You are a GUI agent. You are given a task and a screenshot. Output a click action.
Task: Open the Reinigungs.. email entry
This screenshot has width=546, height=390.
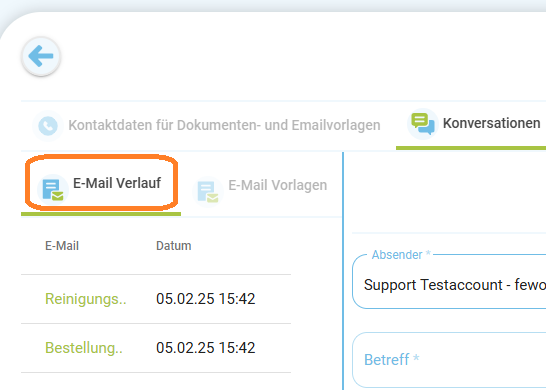point(86,299)
